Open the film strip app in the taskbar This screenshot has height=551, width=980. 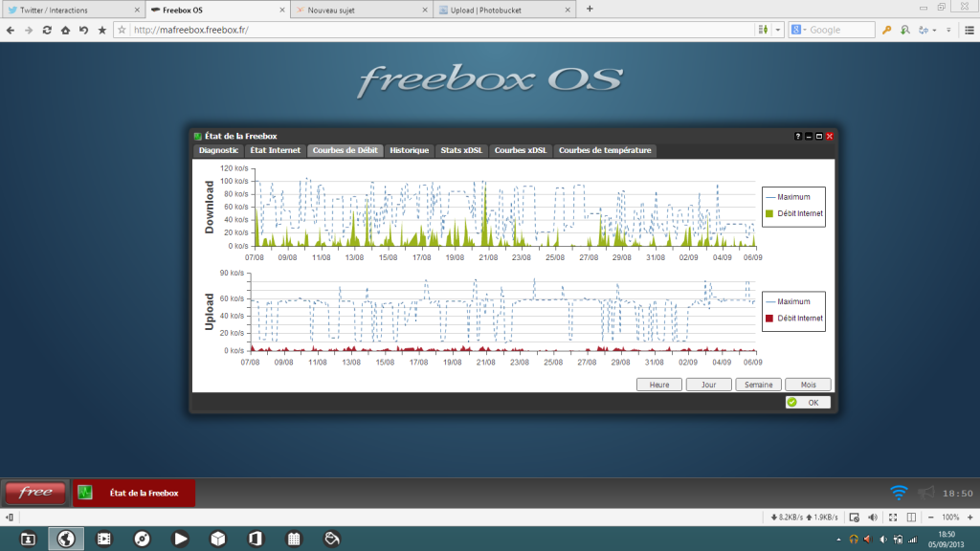[x=103, y=539]
